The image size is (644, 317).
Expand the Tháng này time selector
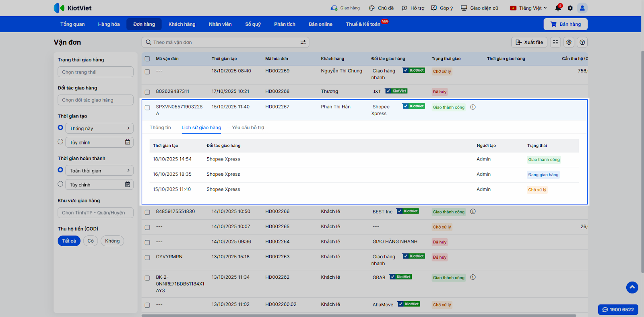coord(99,128)
